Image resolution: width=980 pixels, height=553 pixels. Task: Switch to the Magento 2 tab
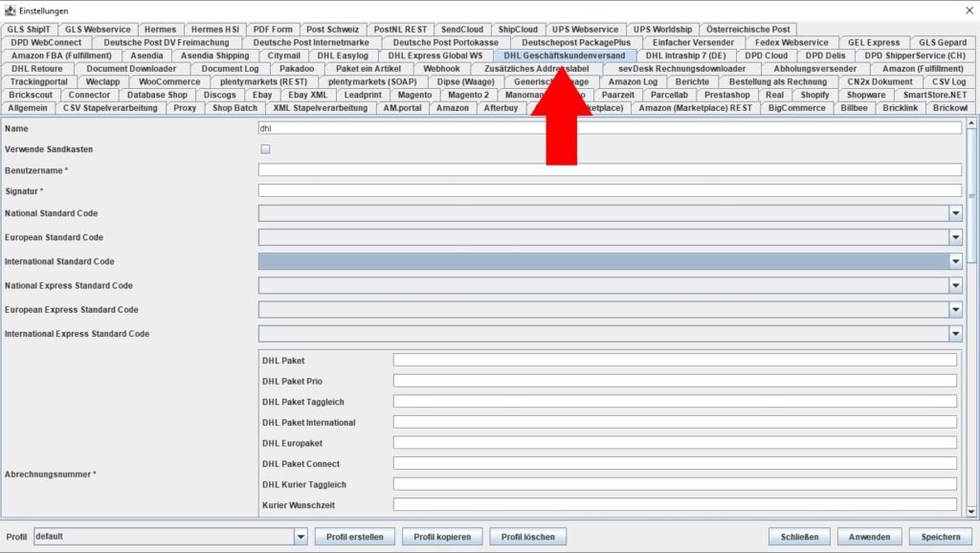pyautogui.click(x=469, y=95)
